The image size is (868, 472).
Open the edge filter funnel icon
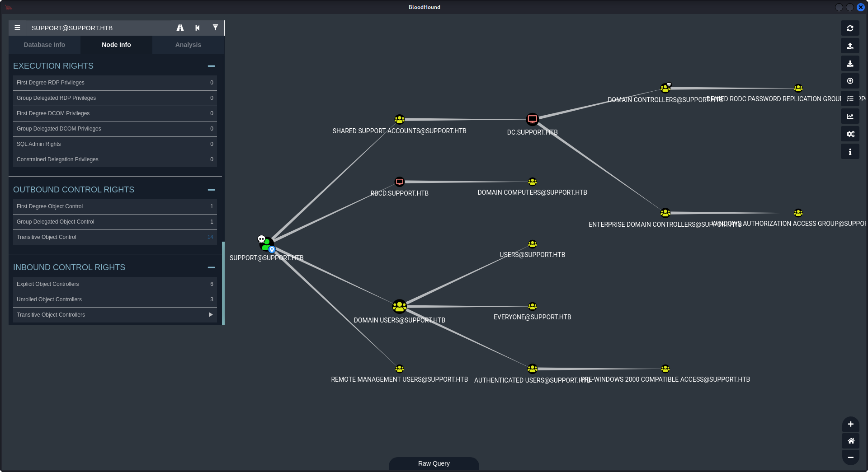pyautogui.click(x=215, y=28)
